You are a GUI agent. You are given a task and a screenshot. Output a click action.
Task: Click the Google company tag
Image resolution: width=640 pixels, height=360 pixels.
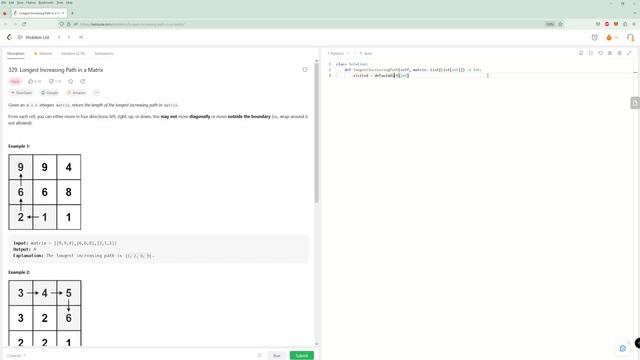pyautogui.click(x=50, y=93)
